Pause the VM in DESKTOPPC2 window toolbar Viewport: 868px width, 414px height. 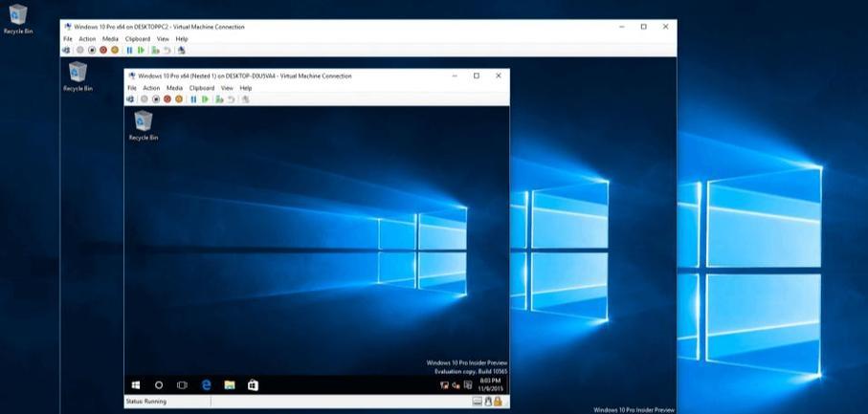[129, 50]
